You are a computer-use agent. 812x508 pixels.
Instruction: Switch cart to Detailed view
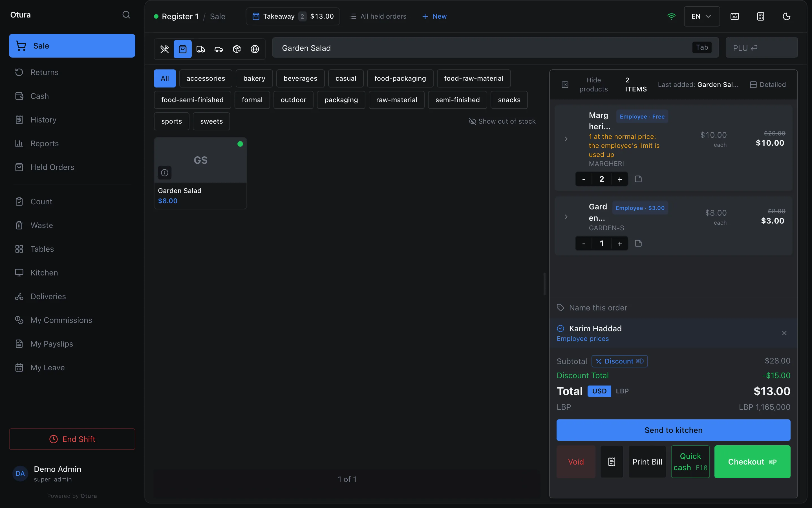(768, 85)
